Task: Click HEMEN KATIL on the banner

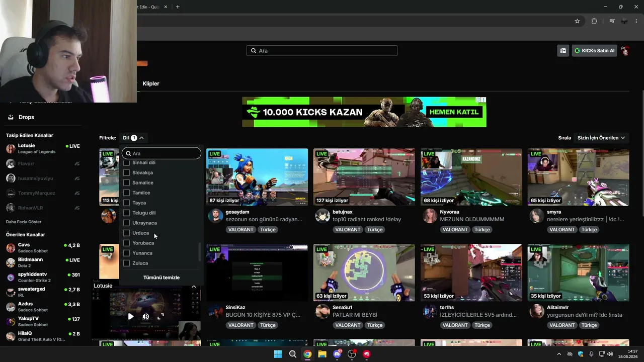Action: coord(454,112)
